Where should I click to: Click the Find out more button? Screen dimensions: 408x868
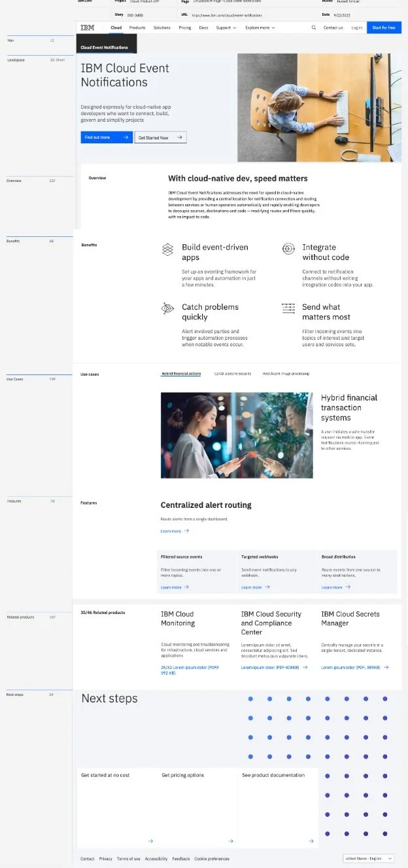point(107,137)
